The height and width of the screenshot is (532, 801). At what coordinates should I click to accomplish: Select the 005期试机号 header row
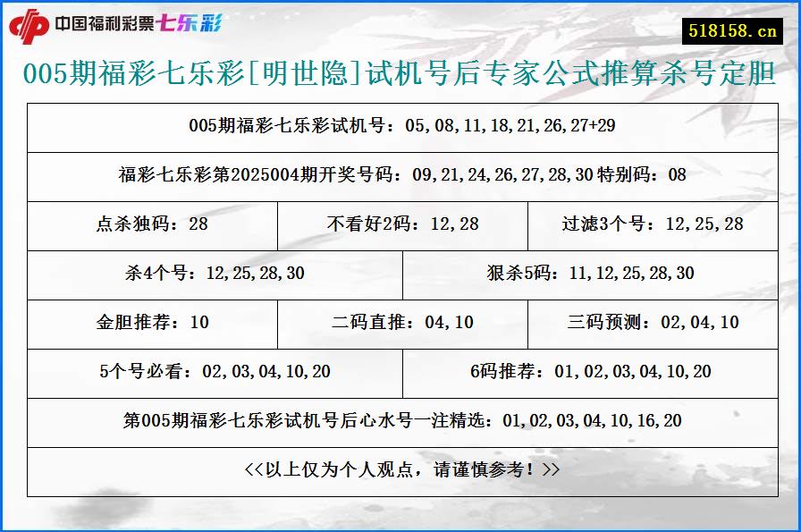400,127
